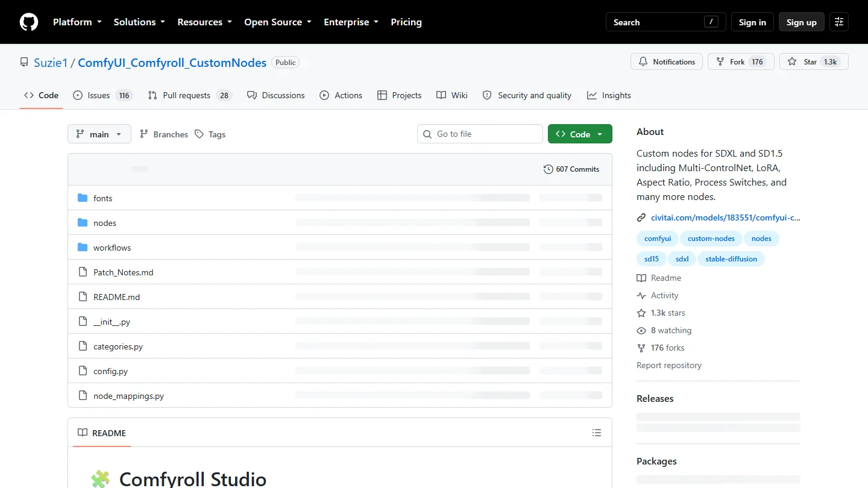Click the header Search box
The width and height of the screenshot is (868, 488).
coord(666,22)
